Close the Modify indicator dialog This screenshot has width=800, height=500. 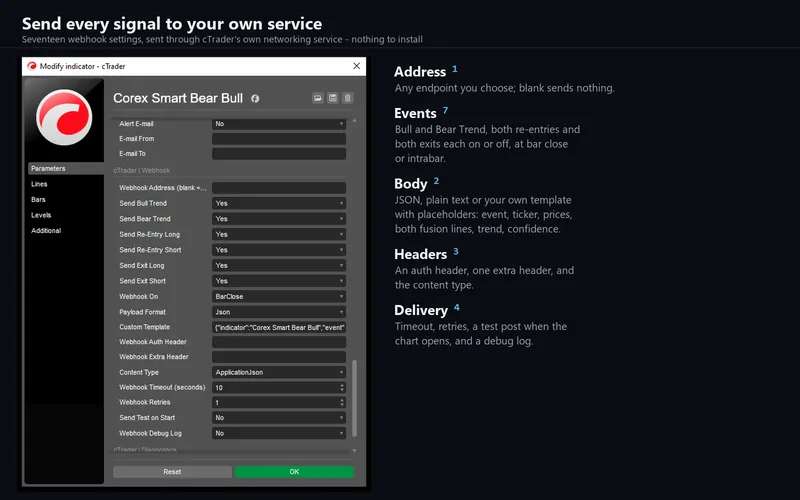point(357,66)
